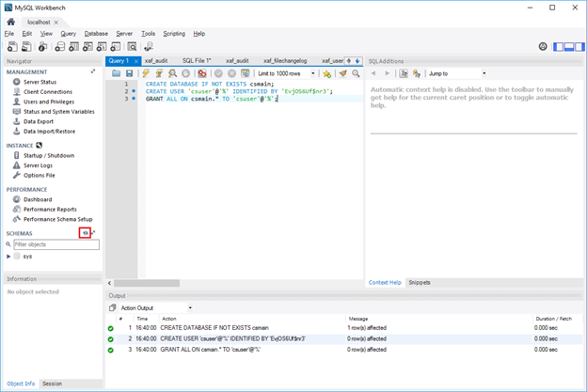The height and width of the screenshot is (392, 587).
Task: Click the reconnect to DBMS icon
Action: (x=149, y=46)
